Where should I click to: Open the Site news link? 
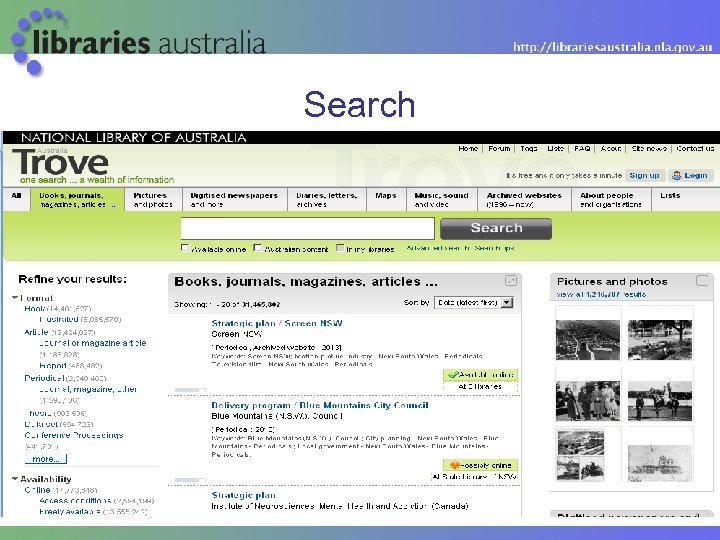649,148
